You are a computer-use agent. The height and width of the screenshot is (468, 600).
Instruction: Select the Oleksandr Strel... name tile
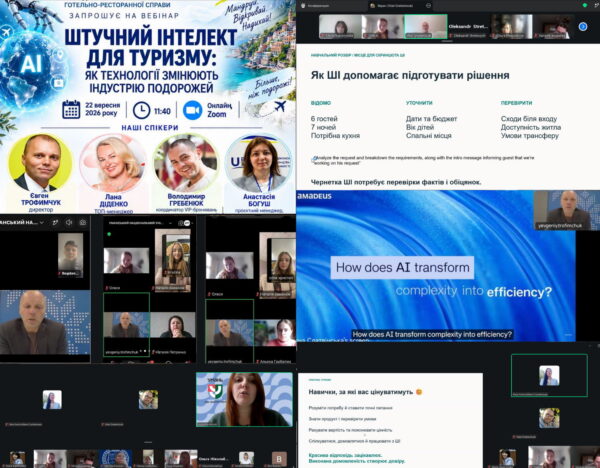pyautogui.click(x=468, y=27)
